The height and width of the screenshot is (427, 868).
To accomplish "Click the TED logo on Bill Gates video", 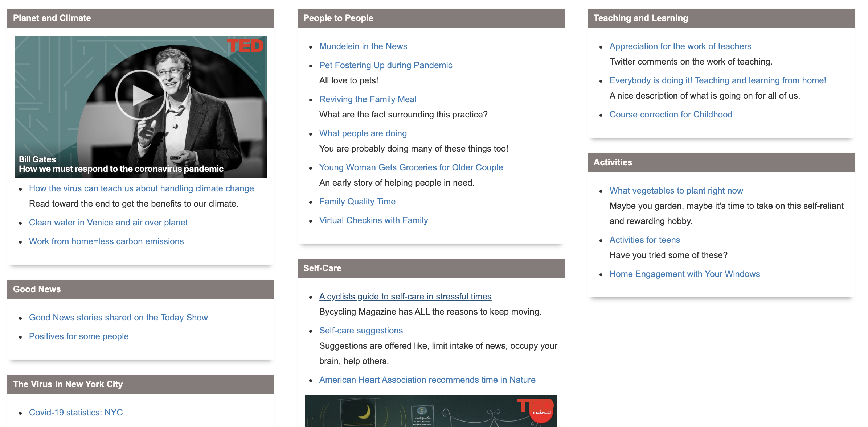I will coord(245,46).
